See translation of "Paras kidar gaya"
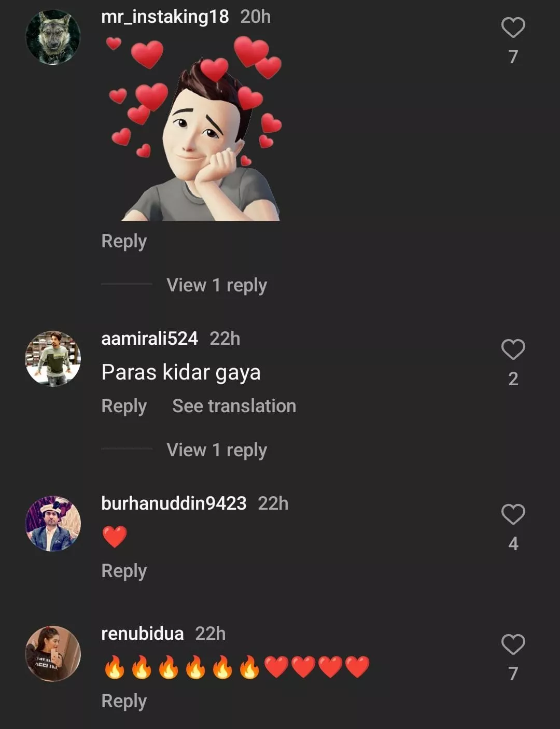The width and height of the screenshot is (560, 729). click(234, 406)
